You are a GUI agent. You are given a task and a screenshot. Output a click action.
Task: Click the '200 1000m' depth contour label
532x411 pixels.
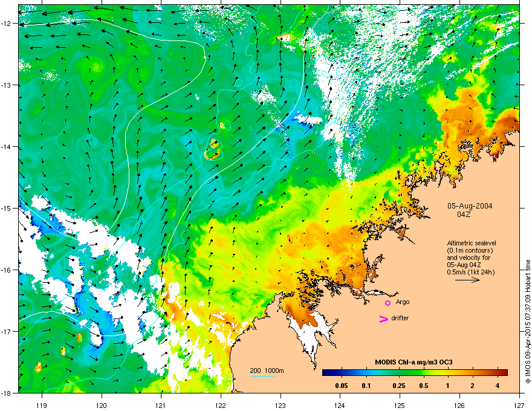pos(267,371)
